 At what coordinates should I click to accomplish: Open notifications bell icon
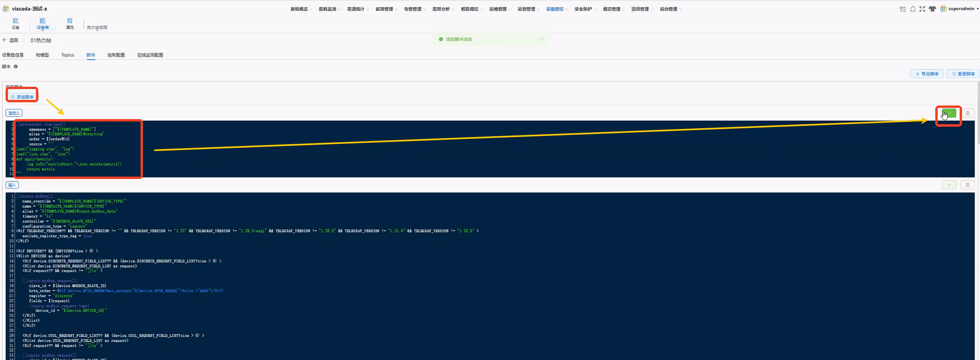point(913,9)
